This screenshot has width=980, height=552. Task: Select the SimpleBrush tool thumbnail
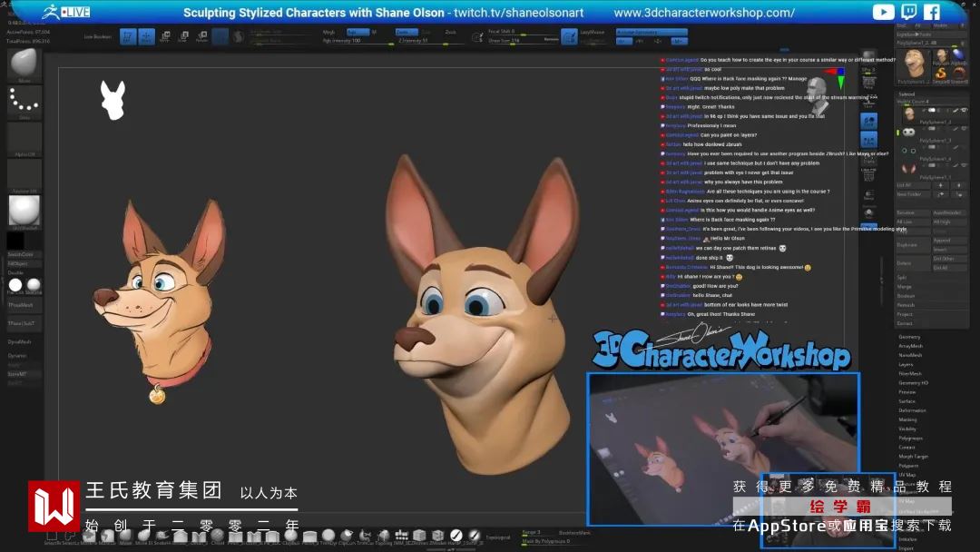tap(941, 74)
